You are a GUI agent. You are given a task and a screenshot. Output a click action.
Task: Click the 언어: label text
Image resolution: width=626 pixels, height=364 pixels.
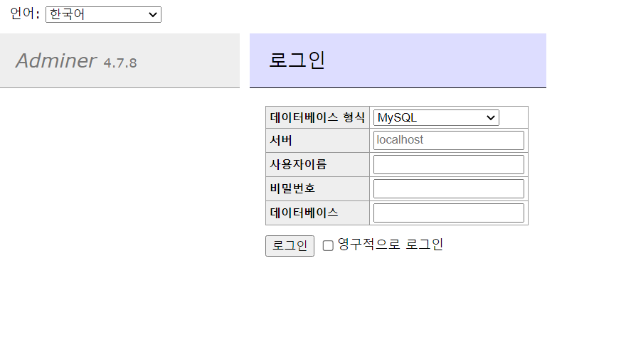pyautogui.click(x=25, y=14)
